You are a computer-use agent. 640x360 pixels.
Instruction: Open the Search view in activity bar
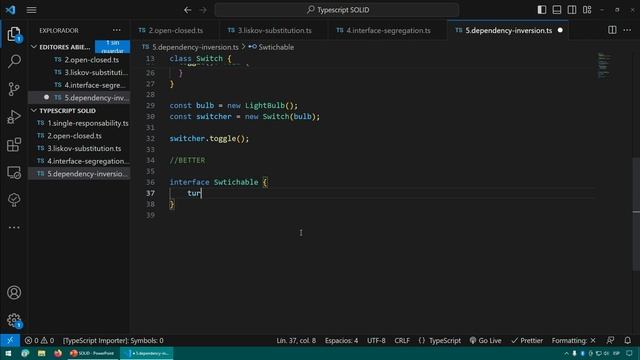pos(14,62)
